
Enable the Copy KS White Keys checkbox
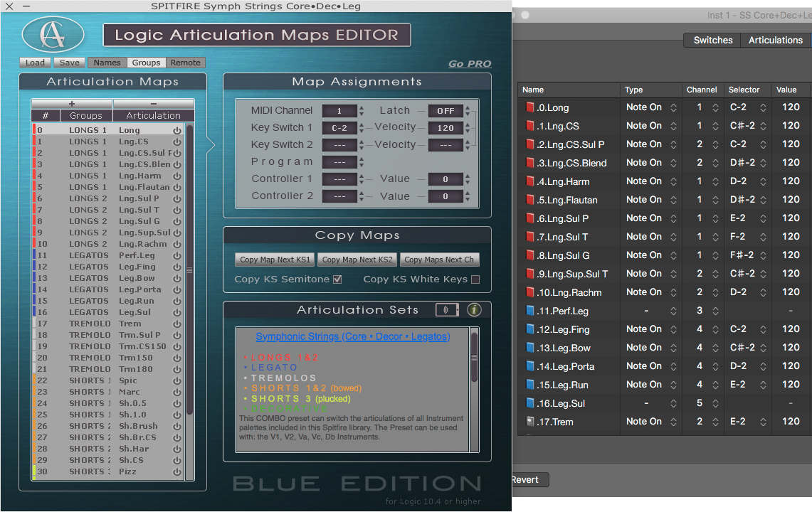[475, 279]
